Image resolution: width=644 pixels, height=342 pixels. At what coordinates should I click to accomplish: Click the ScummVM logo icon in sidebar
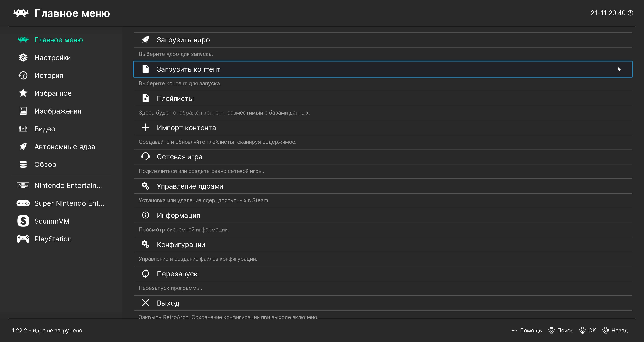tap(23, 221)
